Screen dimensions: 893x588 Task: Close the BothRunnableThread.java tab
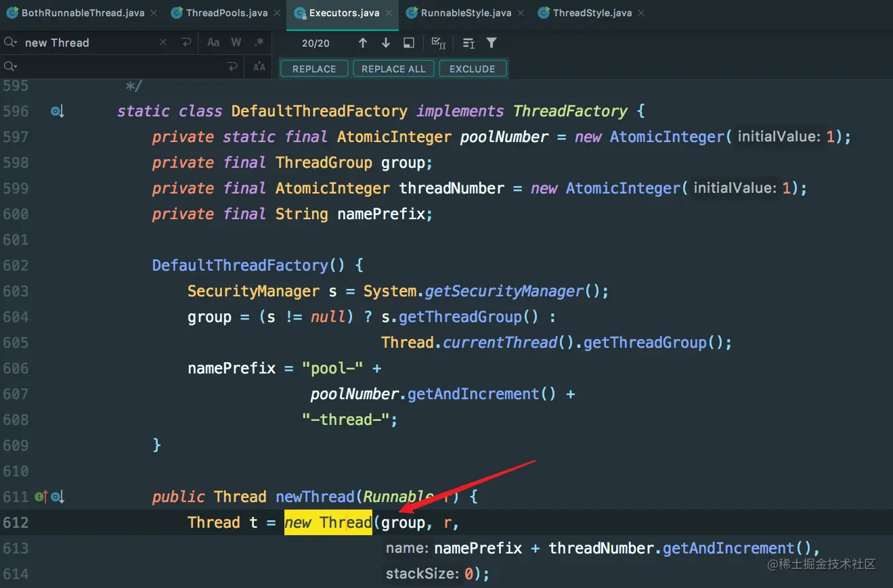(154, 13)
